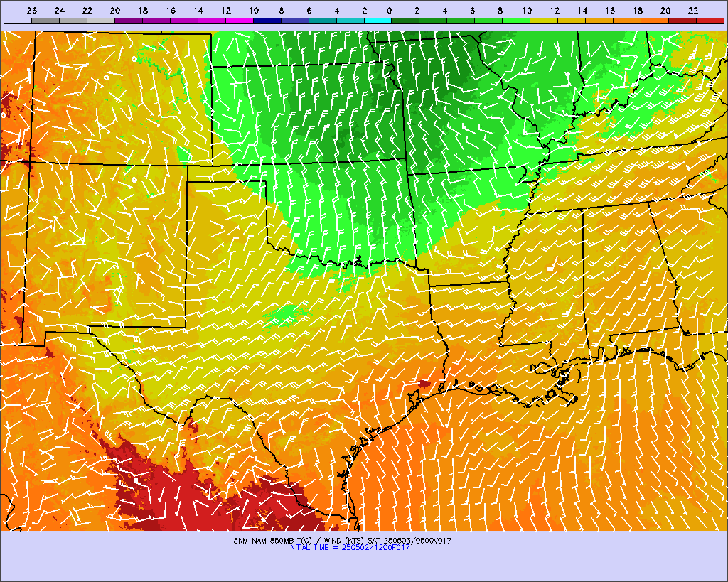Select the cyan swatch between -2 and 0
The image size is (728, 582).
[378, 21]
